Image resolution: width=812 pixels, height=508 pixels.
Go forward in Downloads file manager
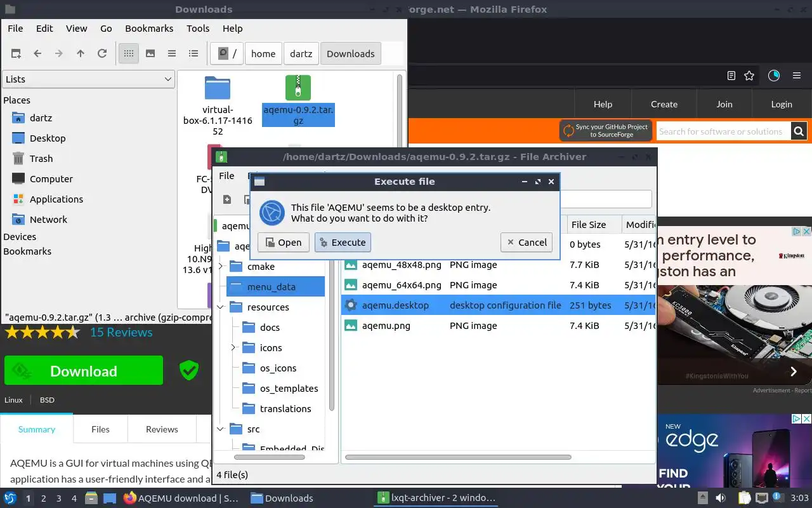click(59, 53)
